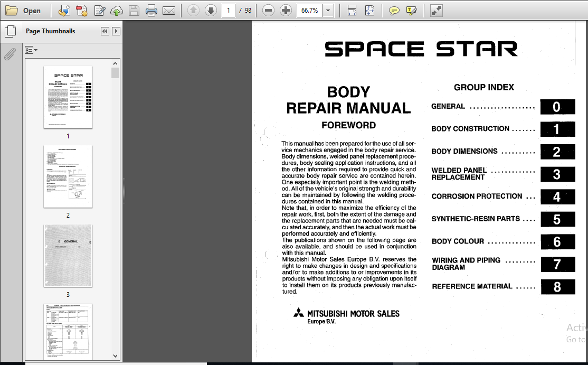Click the page number input field

tap(229, 11)
